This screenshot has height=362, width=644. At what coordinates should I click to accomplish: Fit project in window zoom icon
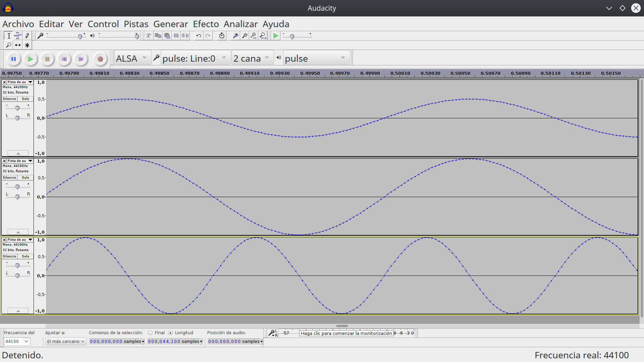click(263, 36)
